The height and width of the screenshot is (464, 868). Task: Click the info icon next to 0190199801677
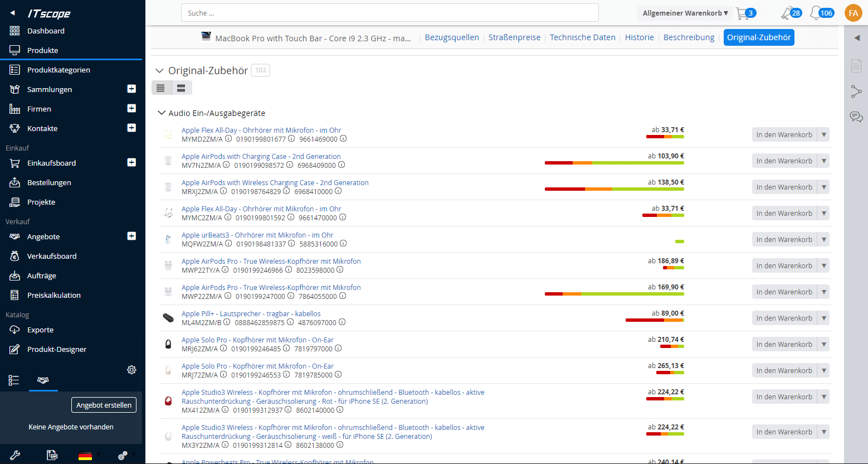pos(291,139)
